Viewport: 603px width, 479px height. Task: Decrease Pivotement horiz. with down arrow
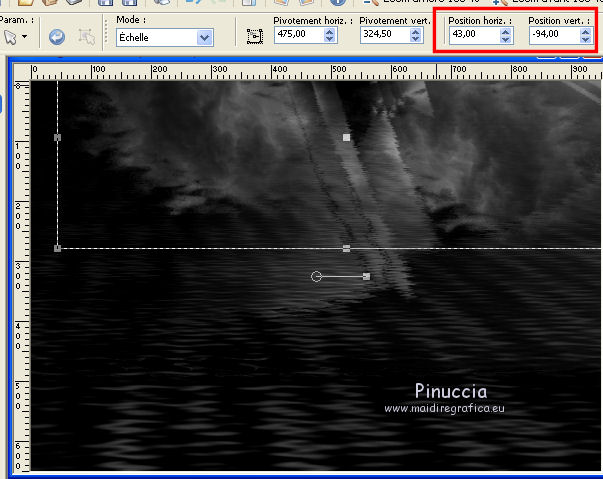[330, 38]
